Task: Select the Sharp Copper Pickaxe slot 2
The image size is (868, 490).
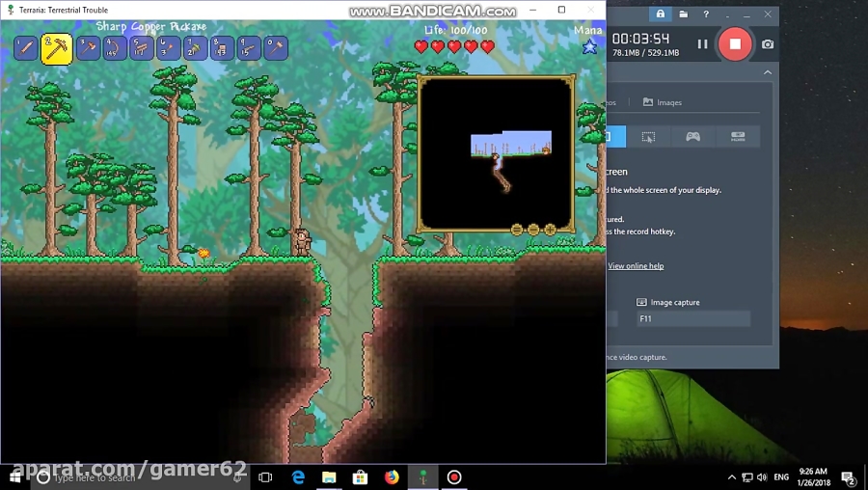Action: [x=57, y=49]
